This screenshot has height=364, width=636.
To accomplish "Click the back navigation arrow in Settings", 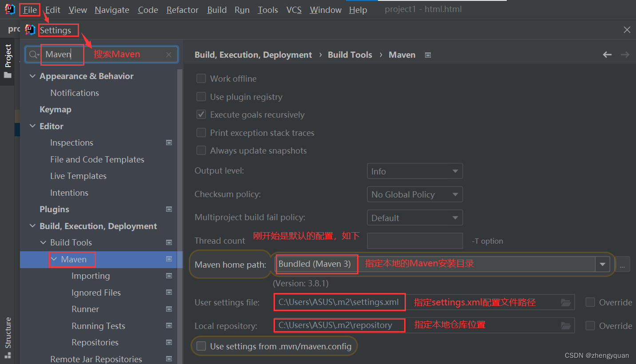I will [607, 55].
